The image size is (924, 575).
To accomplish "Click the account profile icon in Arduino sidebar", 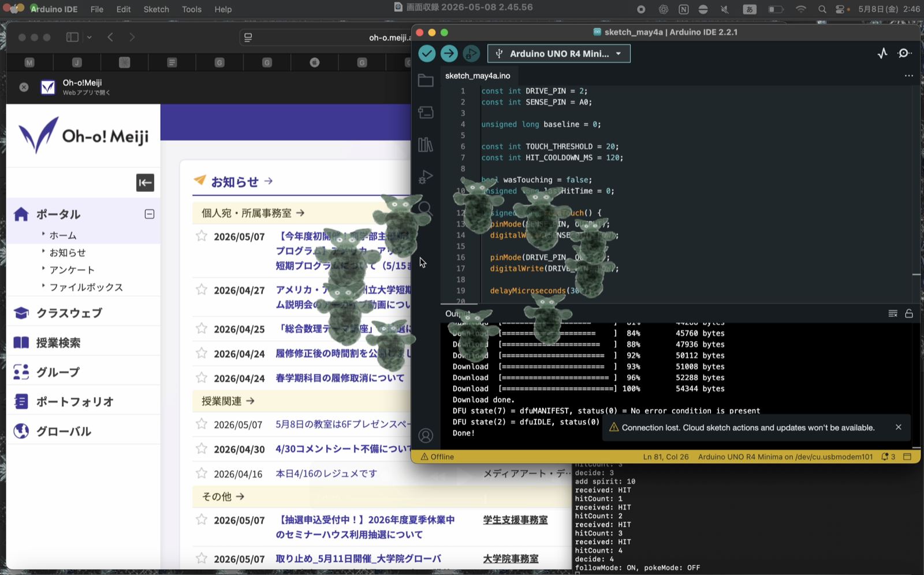I will click(x=426, y=436).
